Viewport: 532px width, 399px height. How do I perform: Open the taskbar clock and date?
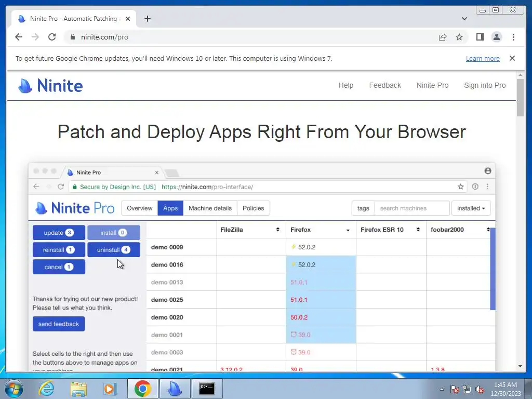pyautogui.click(x=506, y=389)
